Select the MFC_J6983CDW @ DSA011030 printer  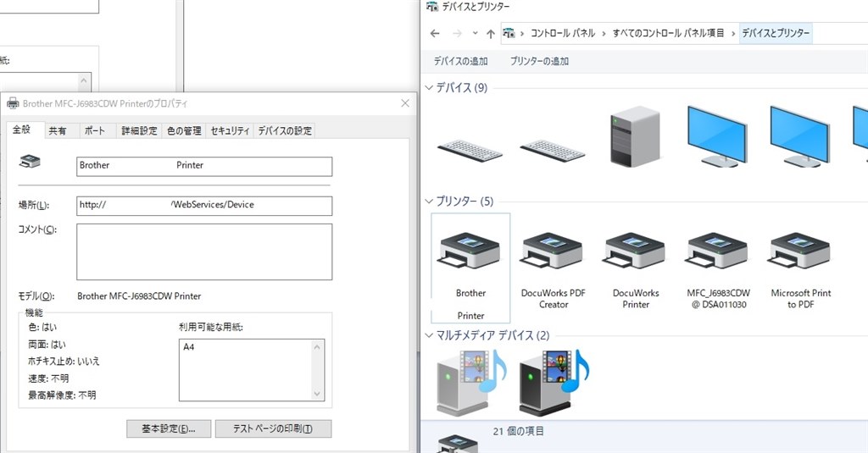717,251
